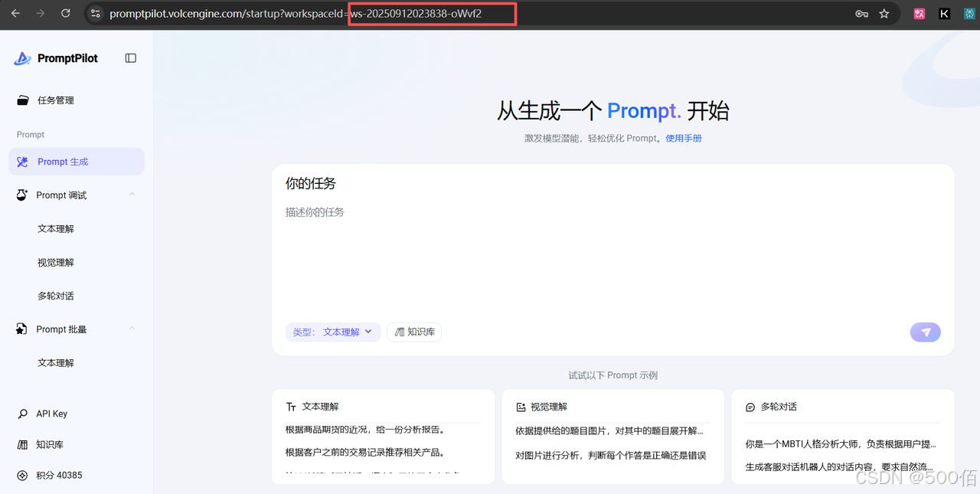Collapse the Prompt 调试 section chevron
The height and width of the screenshot is (494, 980).
[x=132, y=195]
